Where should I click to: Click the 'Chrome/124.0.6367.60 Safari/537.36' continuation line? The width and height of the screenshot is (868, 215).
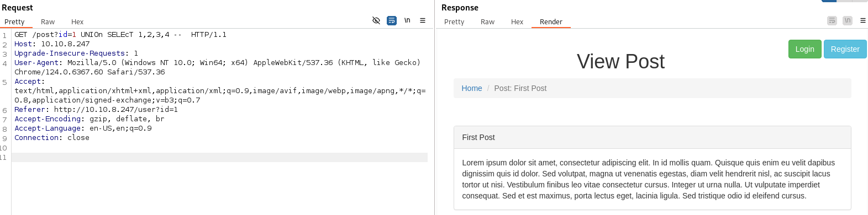[90, 72]
